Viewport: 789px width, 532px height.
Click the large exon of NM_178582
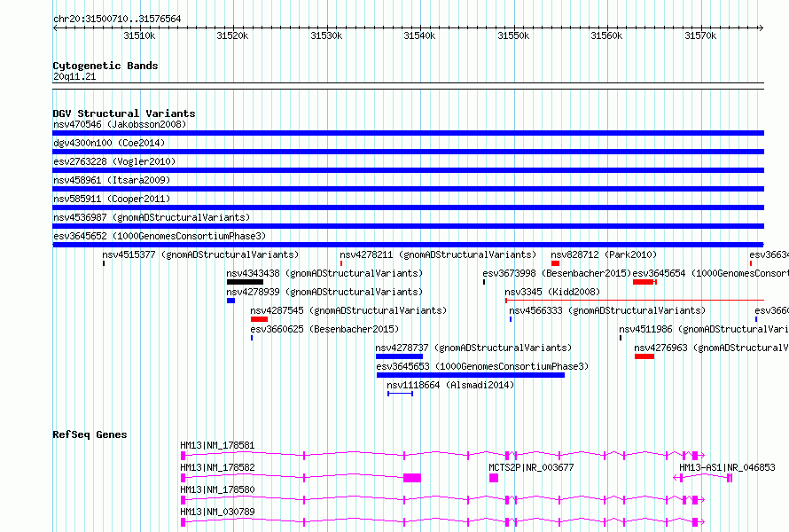coord(412,478)
